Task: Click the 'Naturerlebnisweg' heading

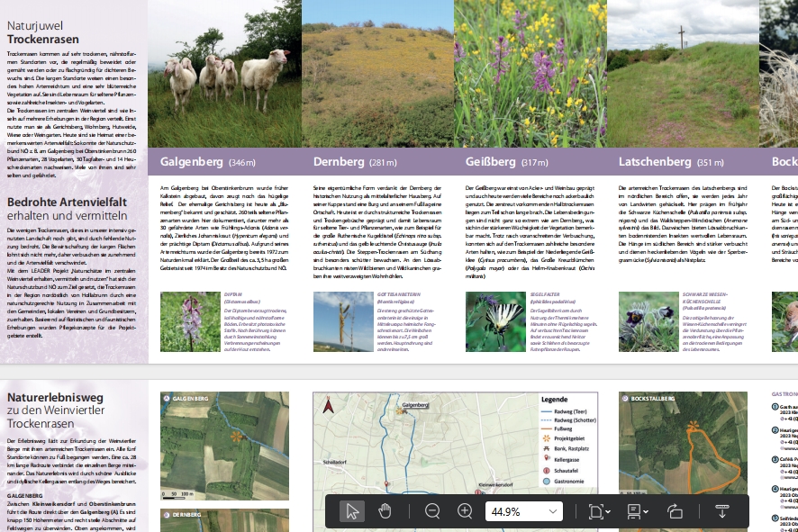Action: pos(56,397)
